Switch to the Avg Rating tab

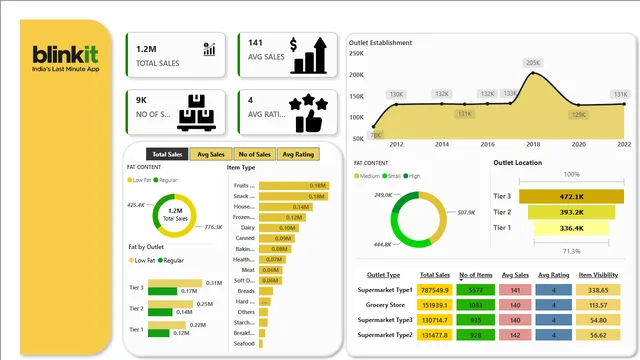click(x=298, y=154)
